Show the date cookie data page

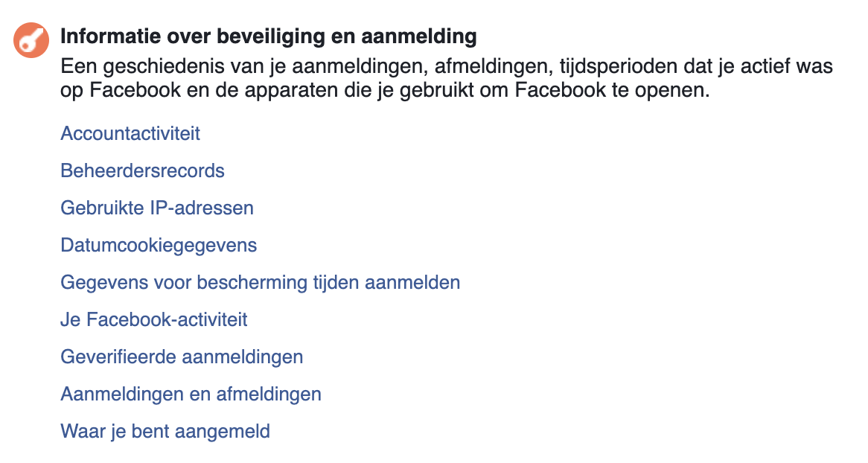159,246
